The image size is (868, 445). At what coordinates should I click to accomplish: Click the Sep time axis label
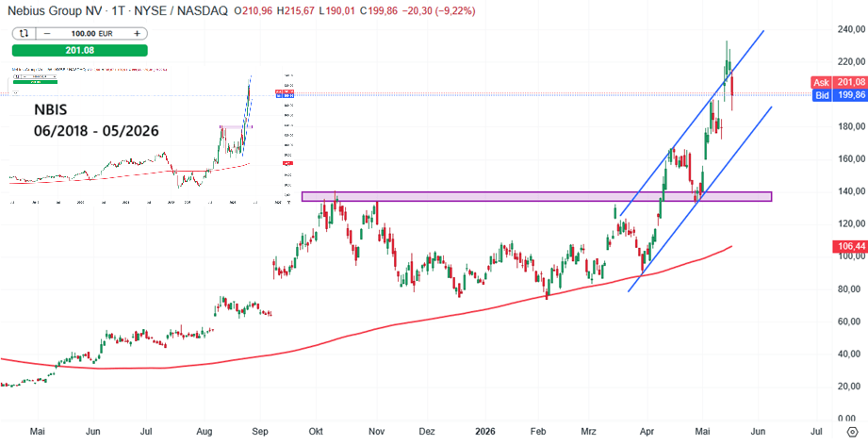pyautogui.click(x=262, y=431)
